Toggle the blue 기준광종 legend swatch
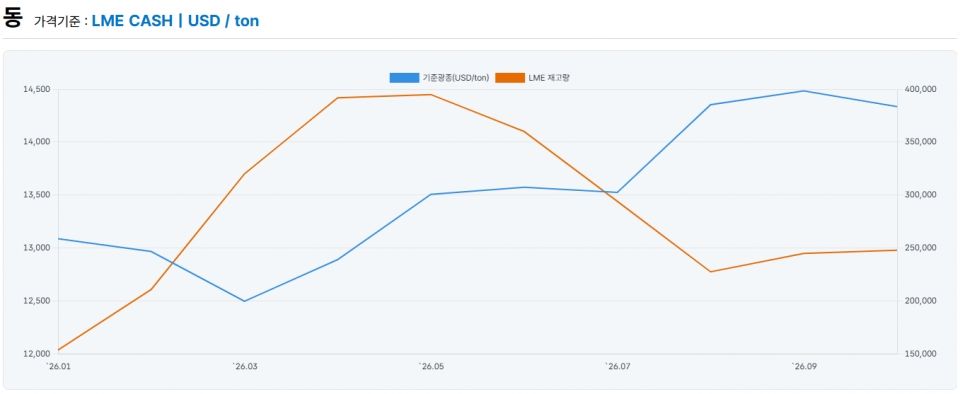This screenshot has height=394, width=960. (x=404, y=78)
